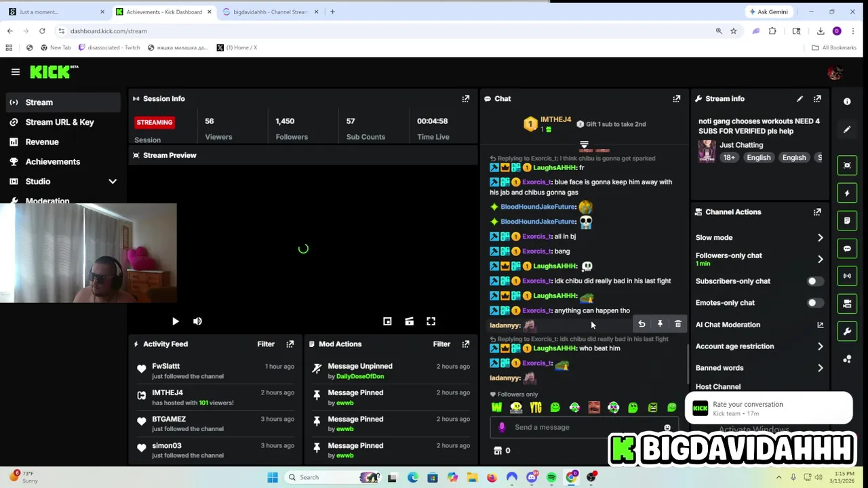Toggle Subscribers-only chat
Viewport: 868px width, 488px height.
(814, 281)
